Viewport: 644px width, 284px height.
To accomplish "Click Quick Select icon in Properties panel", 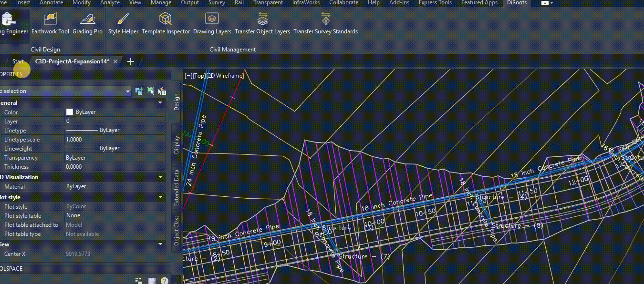I will click(x=162, y=91).
